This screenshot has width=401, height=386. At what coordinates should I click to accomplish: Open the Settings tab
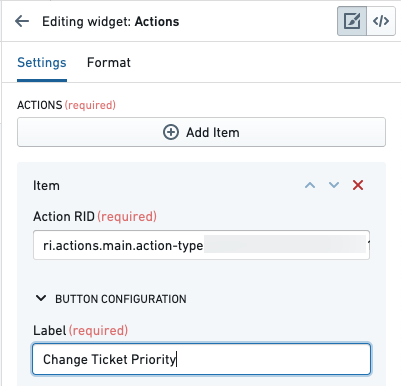(42, 63)
